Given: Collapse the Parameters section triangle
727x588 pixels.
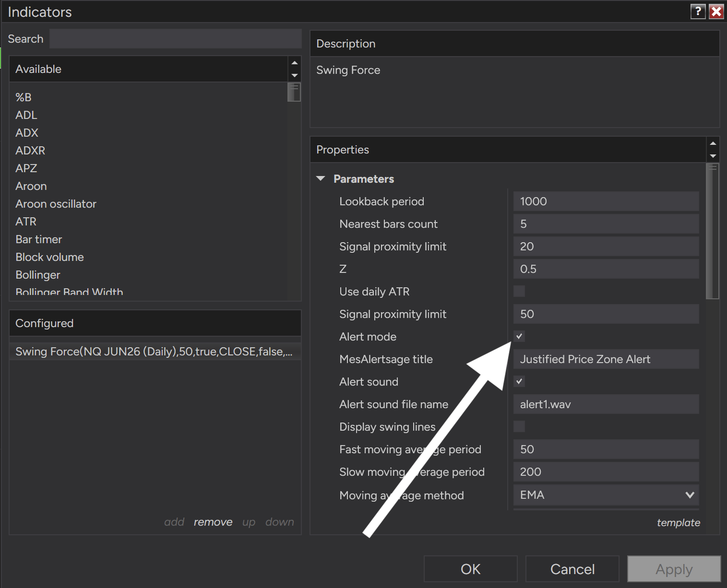Looking at the screenshot, I should [x=321, y=178].
